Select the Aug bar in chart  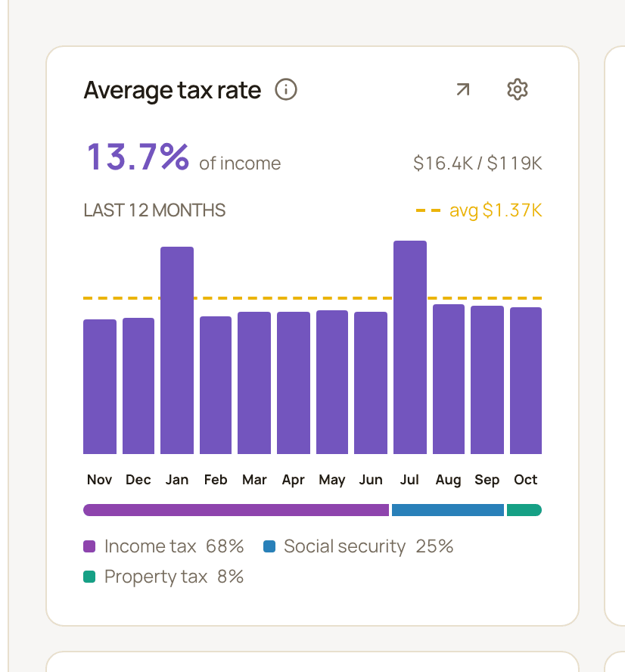[x=449, y=379]
